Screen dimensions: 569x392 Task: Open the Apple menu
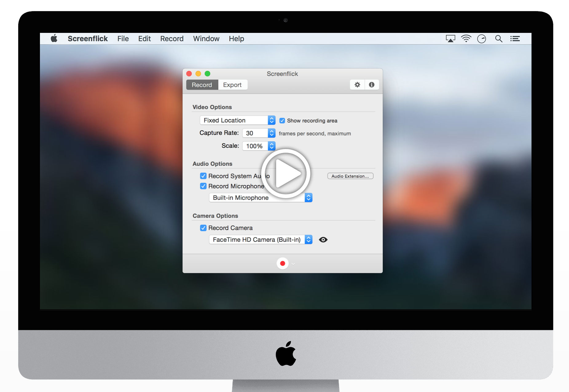point(54,38)
